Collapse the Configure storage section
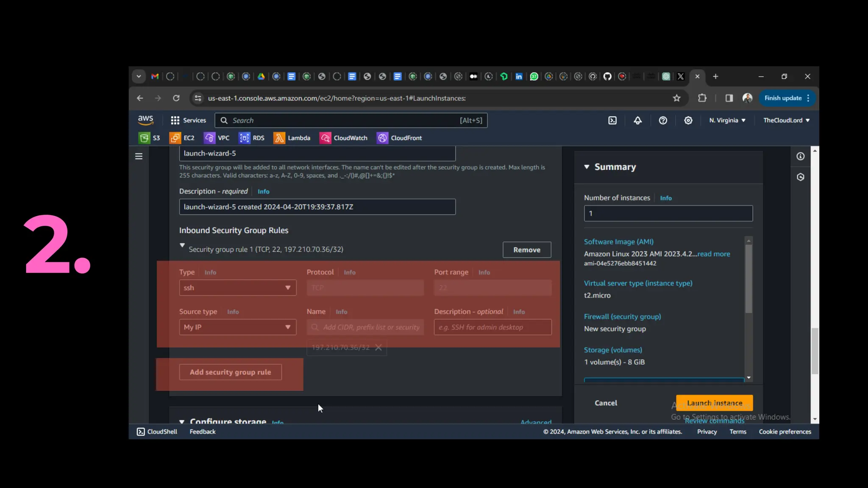 pyautogui.click(x=182, y=421)
